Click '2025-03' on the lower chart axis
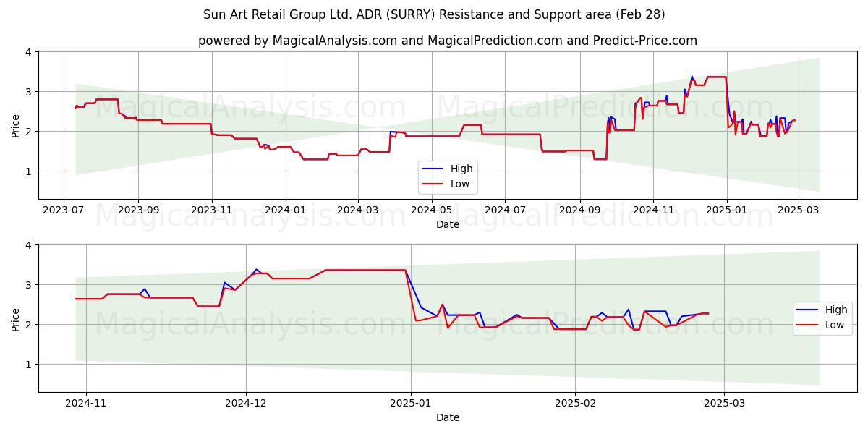Screen dimensions: 868x434 [x=725, y=404]
